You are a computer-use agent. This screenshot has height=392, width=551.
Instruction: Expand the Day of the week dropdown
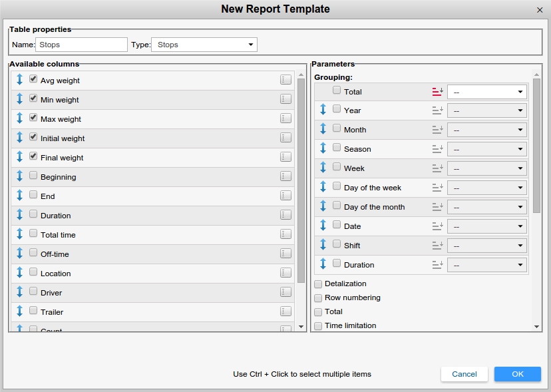(x=487, y=188)
